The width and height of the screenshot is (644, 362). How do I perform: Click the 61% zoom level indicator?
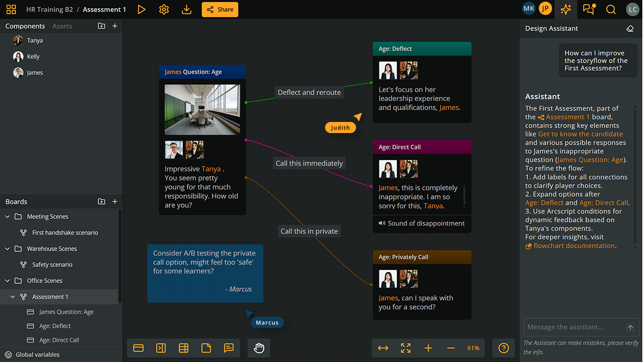click(473, 348)
